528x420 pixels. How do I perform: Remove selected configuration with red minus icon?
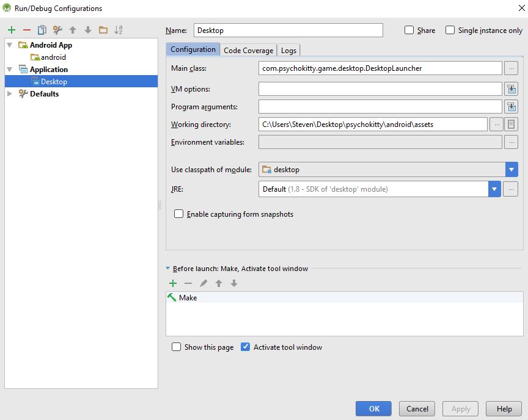[x=27, y=30]
